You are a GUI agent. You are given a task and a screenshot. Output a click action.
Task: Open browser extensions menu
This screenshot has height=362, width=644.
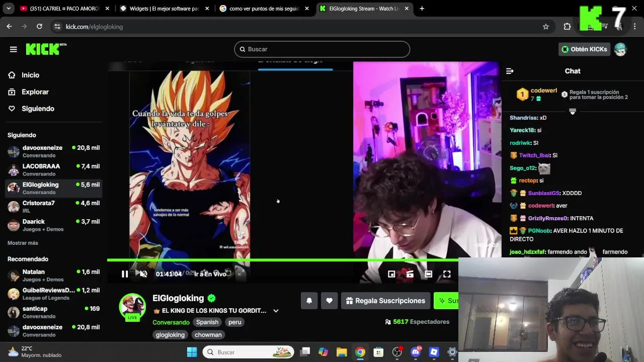(x=568, y=27)
